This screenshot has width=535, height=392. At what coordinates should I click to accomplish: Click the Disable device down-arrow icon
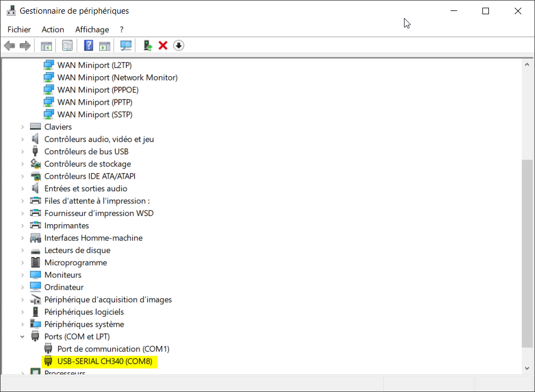click(179, 46)
